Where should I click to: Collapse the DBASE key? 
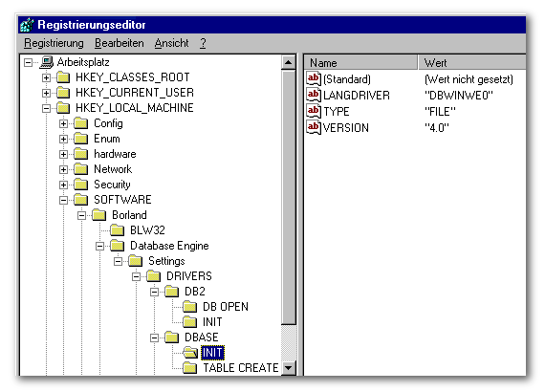(x=154, y=338)
